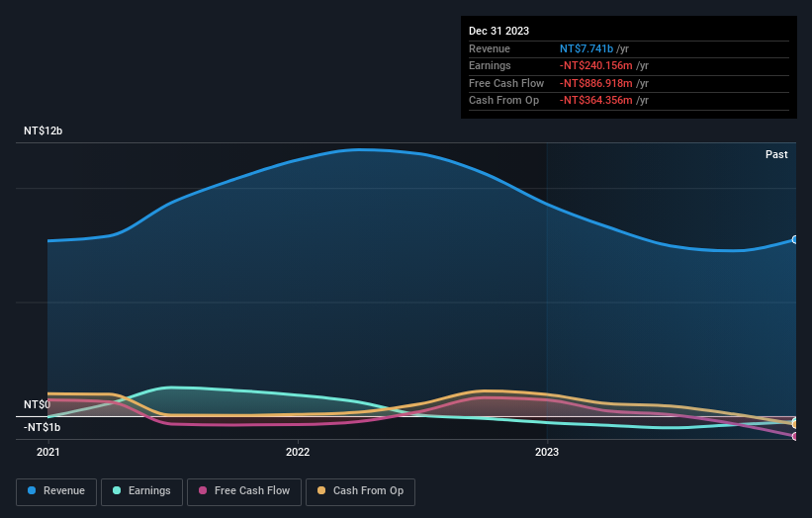Click the Revenue label in tooltip

tap(490, 48)
